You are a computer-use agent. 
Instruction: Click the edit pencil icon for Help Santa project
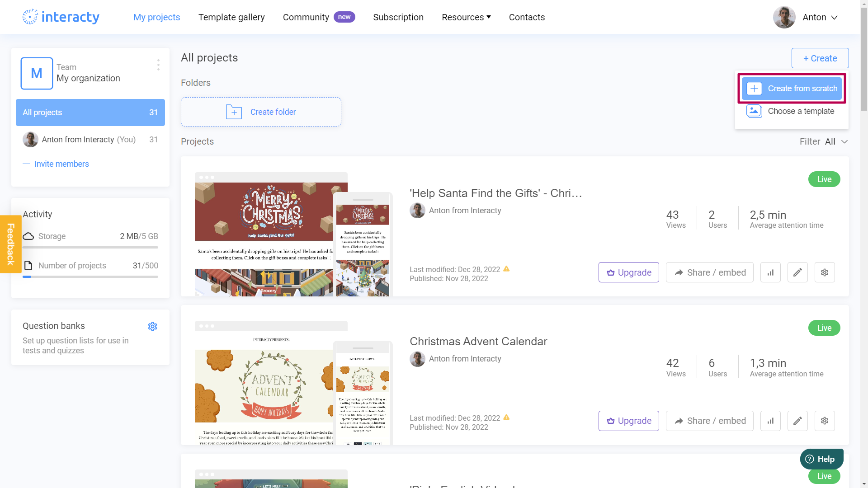(x=797, y=272)
